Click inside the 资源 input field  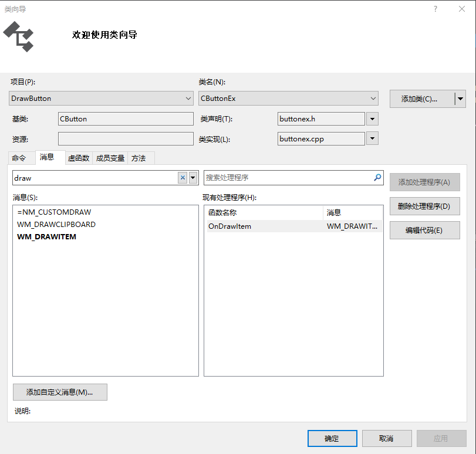125,138
